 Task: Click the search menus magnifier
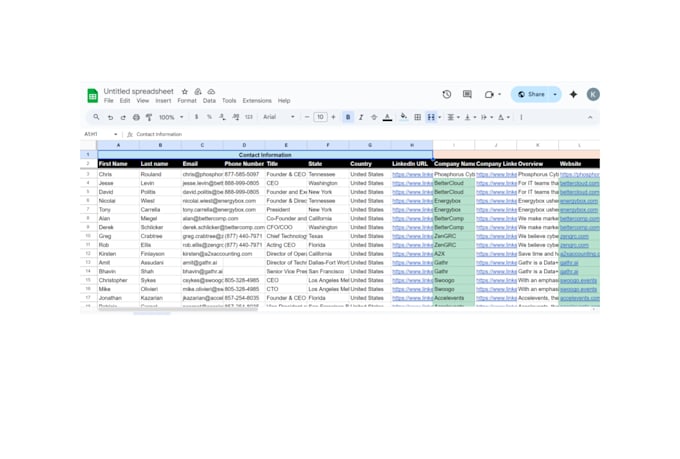[96, 117]
